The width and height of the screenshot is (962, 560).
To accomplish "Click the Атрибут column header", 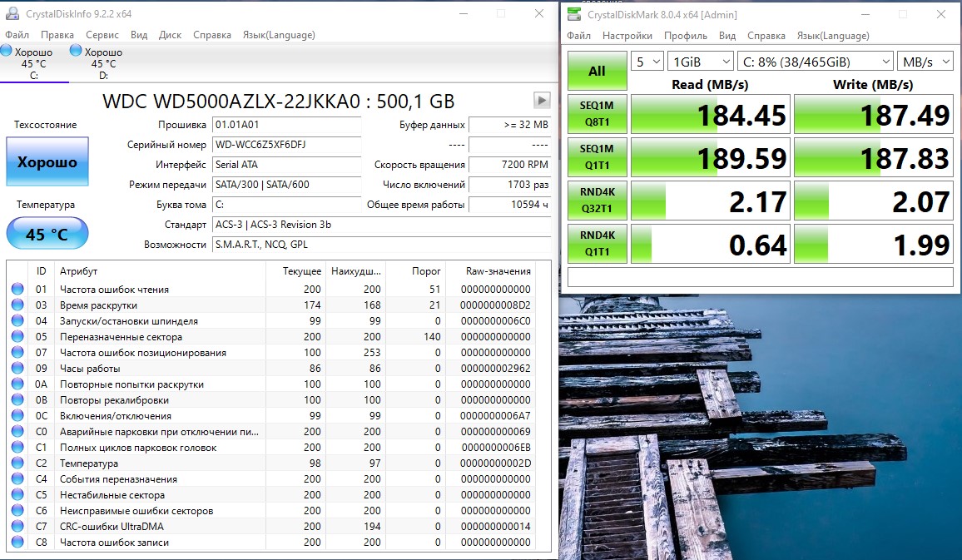I will point(160,271).
